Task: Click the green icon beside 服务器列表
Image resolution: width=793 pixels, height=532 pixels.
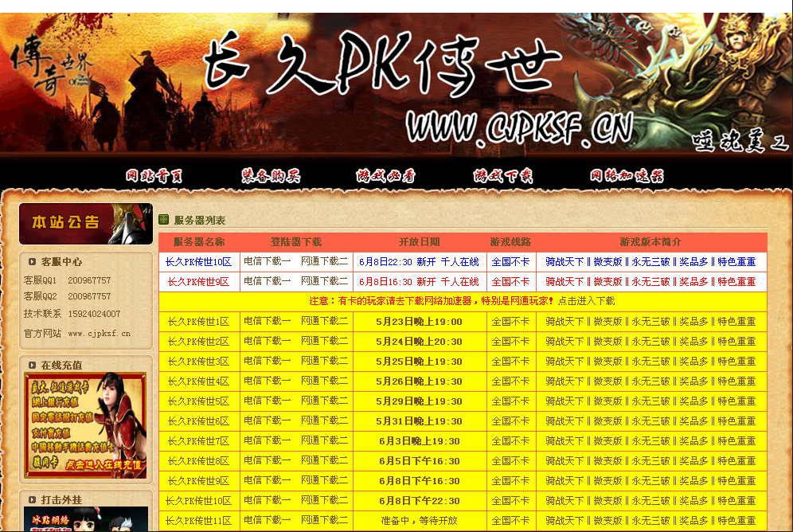Action: [163, 220]
